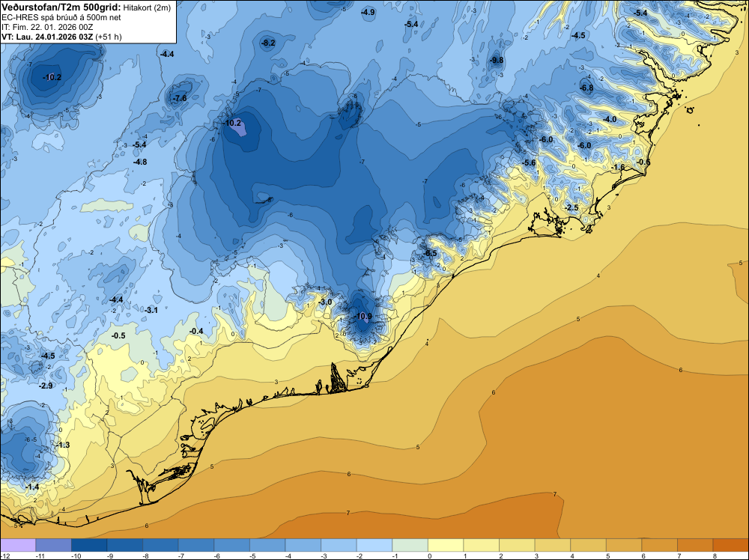Click the -8.2 temperature label
This screenshot has height=560, width=749.
click(x=268, y=43)
